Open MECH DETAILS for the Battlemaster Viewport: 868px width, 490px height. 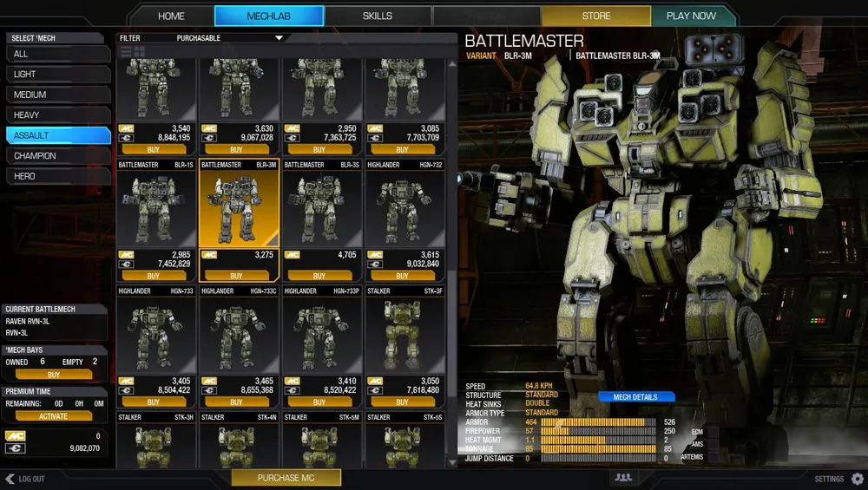click(635, 397)
